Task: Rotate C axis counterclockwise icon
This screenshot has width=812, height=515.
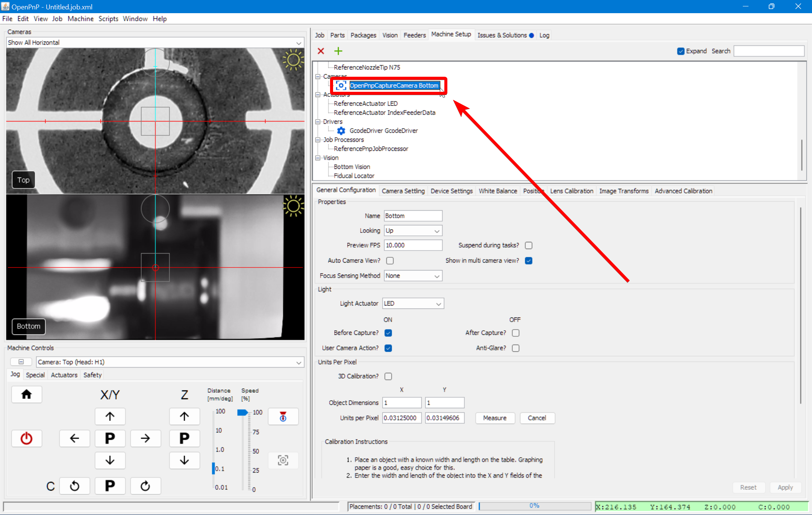Action: [x=74, y=486]
